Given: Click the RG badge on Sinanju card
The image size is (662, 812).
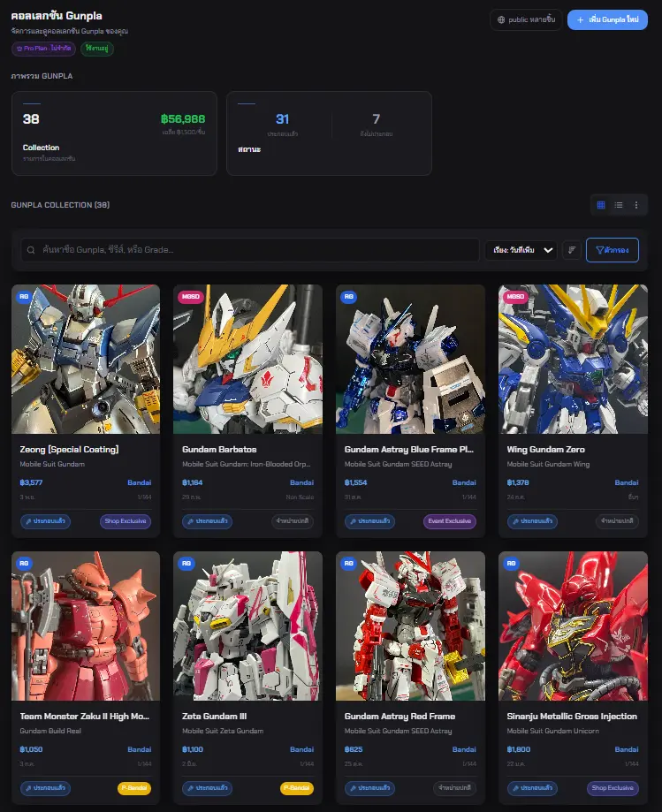Looking at the screenshot, I should [511, 564].
